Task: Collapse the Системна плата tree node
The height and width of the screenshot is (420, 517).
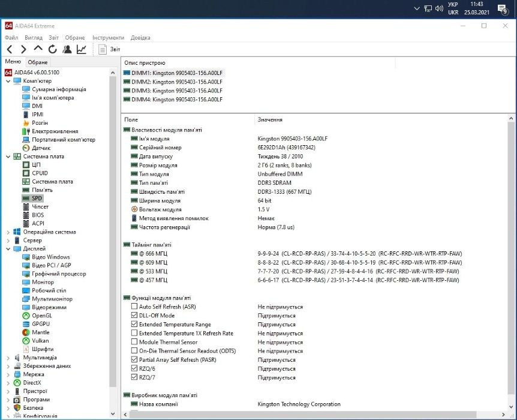Action: click(8, 157)
